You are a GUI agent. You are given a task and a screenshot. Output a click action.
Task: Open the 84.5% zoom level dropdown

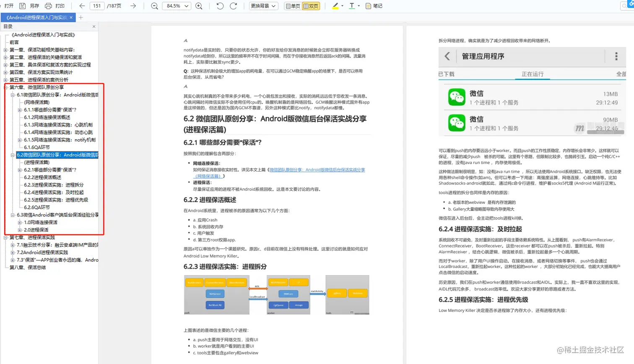pos(176,6)
